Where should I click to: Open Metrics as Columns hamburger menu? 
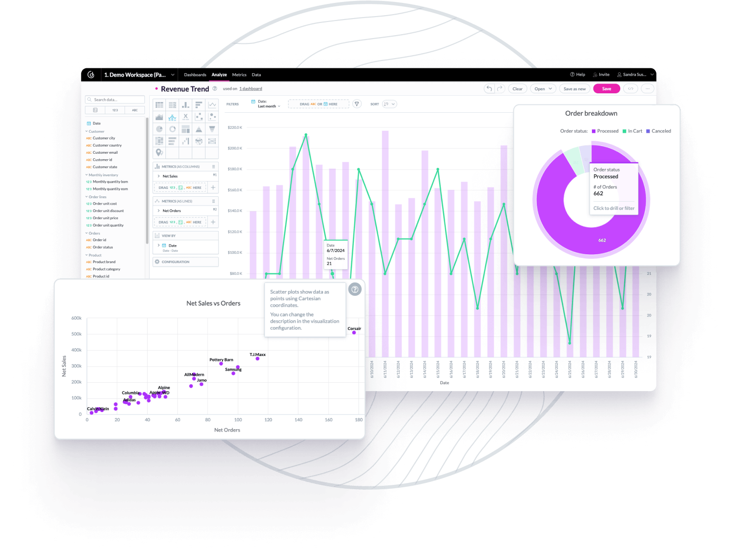pos(213,166)
